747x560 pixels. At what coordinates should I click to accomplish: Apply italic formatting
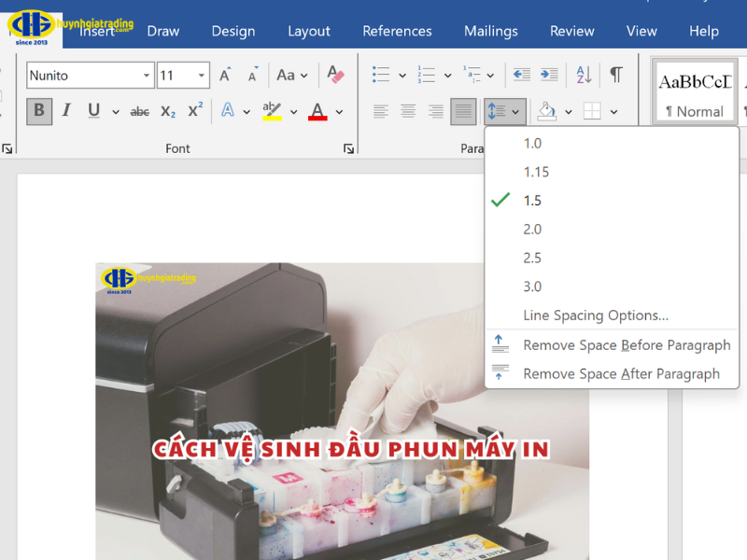tap(66, 111)
